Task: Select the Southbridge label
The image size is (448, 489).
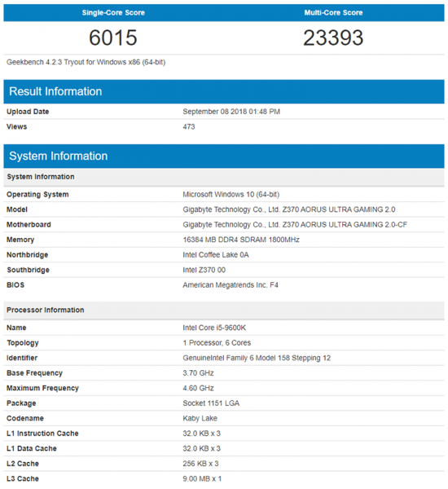Action: (28, 270)
